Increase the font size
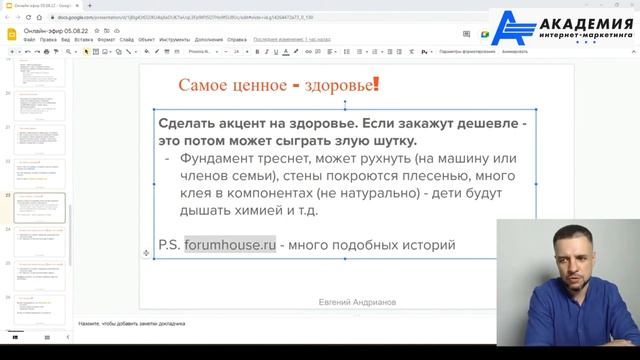The width and height of the screenshot is (640, 360). 247,52
